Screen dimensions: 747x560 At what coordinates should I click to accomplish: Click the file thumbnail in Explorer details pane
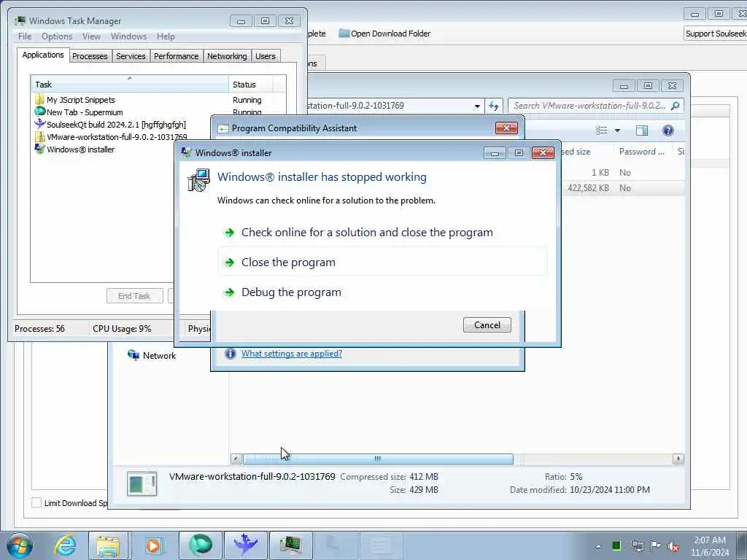click(x=142, y=483)
